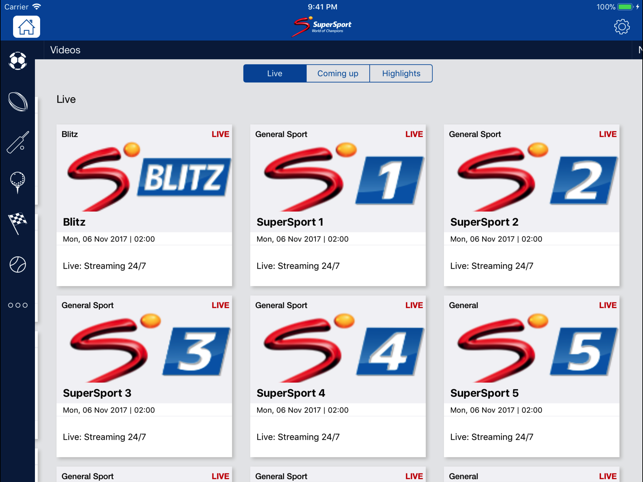The height and width of the screenshot is (482, 643).
Task: Click the 'Live' section heading
Action: (x=66, y=99)
